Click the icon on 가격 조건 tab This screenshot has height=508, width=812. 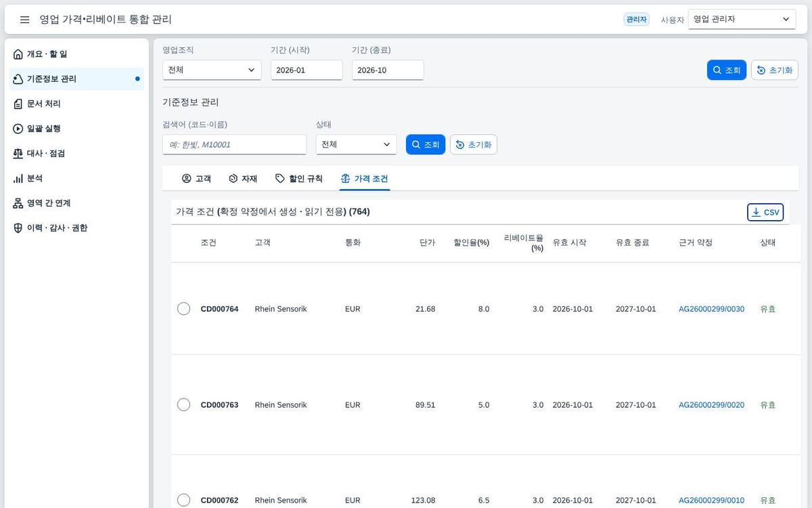click(x=346, y=179)
